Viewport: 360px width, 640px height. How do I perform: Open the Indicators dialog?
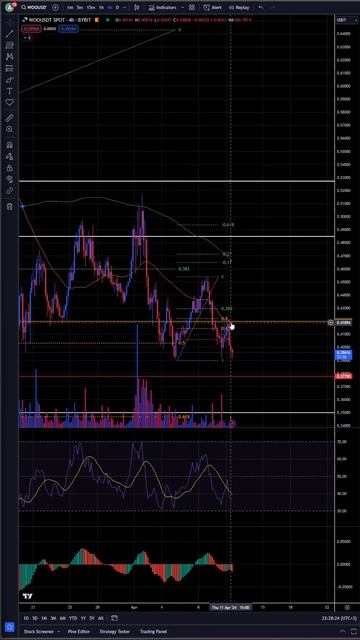[x=162, y=7]
